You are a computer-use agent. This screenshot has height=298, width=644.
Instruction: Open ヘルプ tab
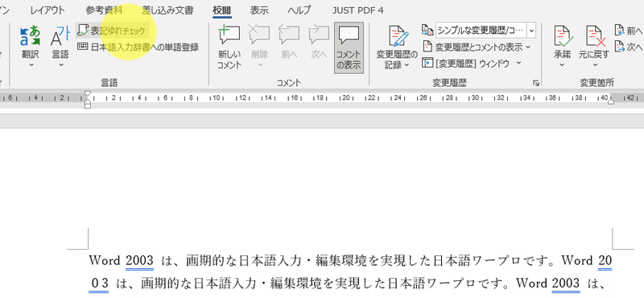click(299, 10)
